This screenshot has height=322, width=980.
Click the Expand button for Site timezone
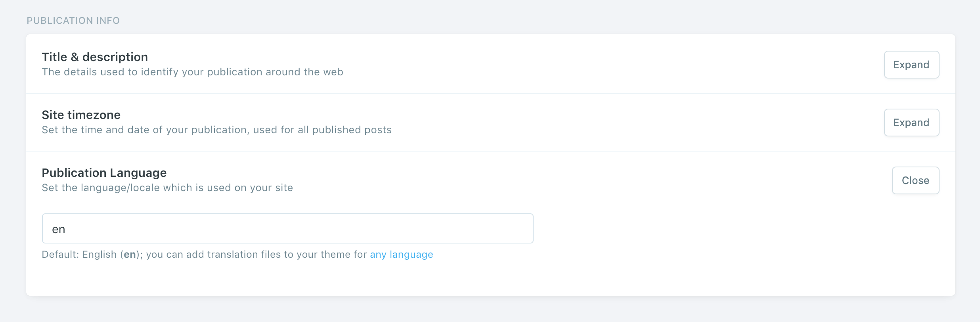[x=911, y=122]
